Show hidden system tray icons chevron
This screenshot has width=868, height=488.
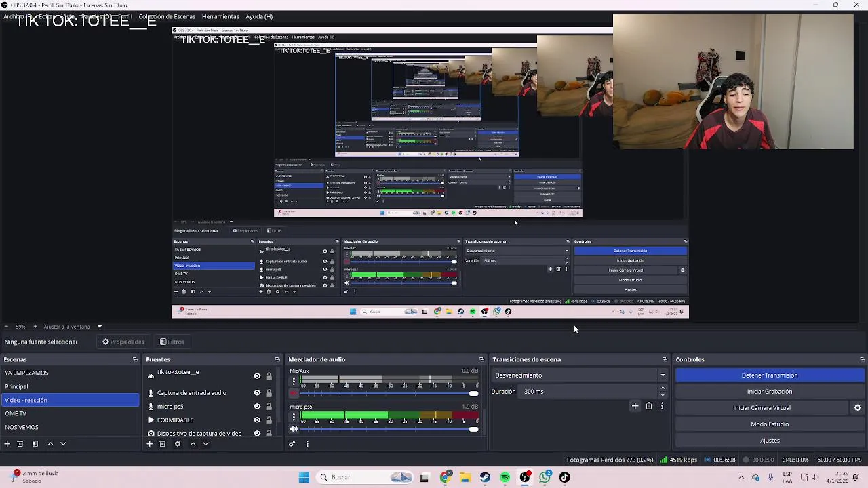(x=741, y=477)
